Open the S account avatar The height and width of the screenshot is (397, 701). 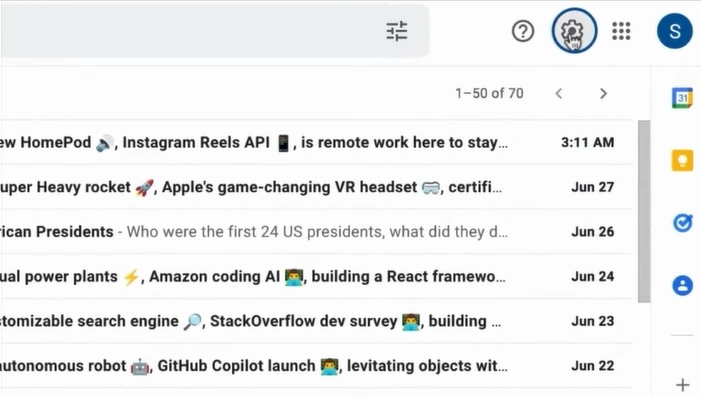click(x=675, y=31)
